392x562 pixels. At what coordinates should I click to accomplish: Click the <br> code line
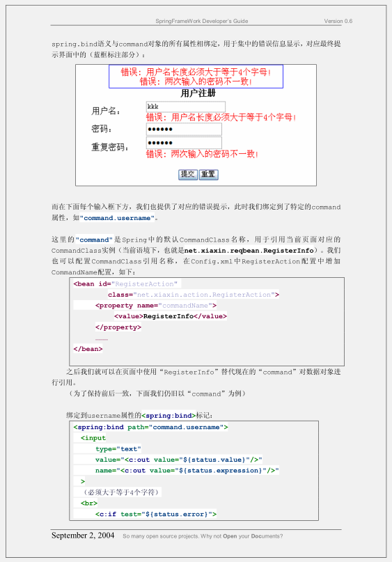[89, 503]
